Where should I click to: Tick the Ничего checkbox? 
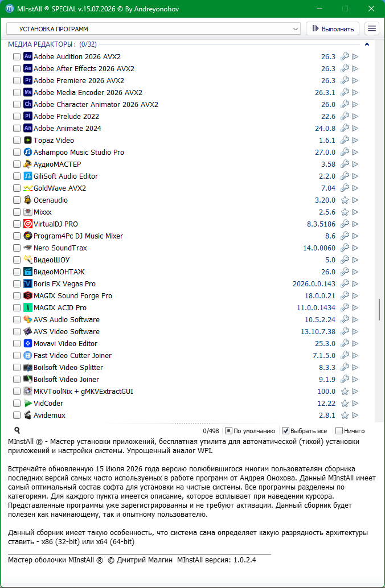339,431
